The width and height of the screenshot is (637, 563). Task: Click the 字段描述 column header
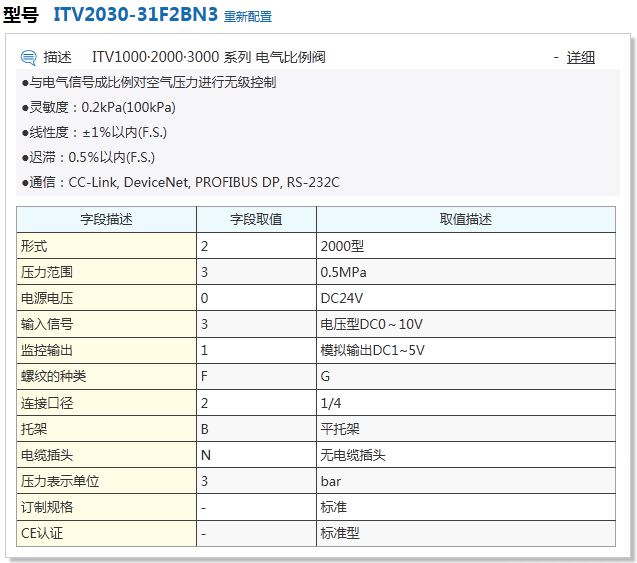[106, 219]
